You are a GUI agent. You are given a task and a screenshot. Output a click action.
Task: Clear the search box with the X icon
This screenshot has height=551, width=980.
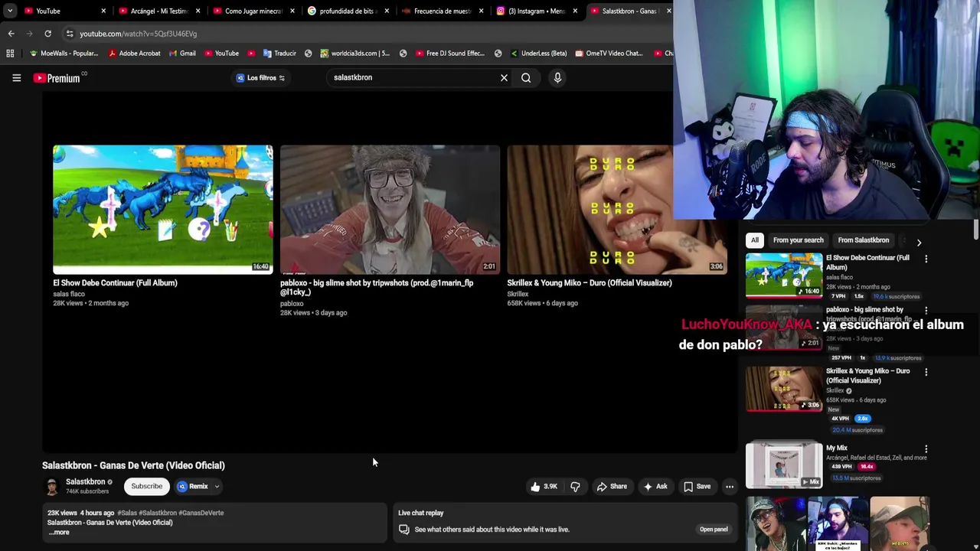[x=504, y=77]
